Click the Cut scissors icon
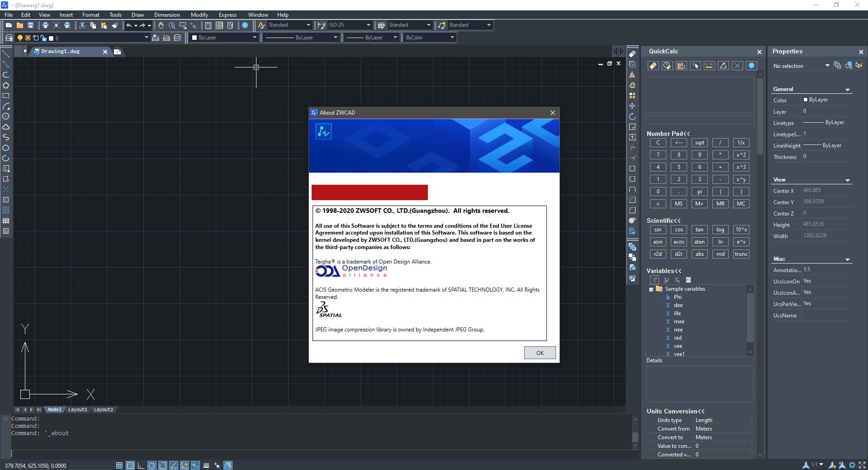Image resolution: width=868 pixels, height=470 pixels. (82, 25)
